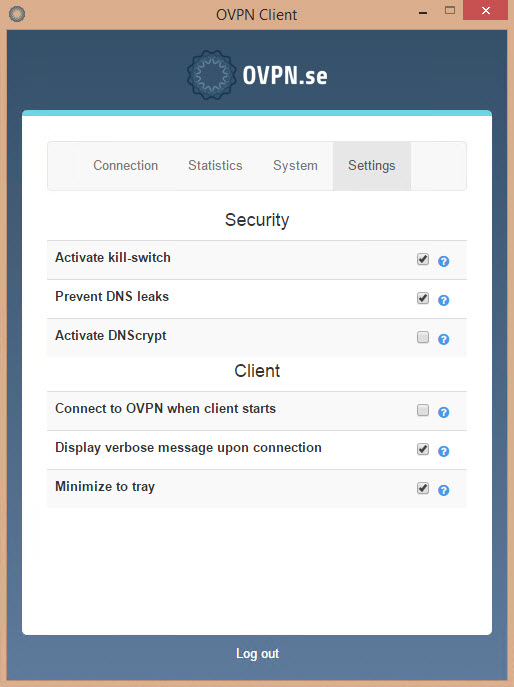Show help for Connect to OVPN when client starts

coord(443,412)
